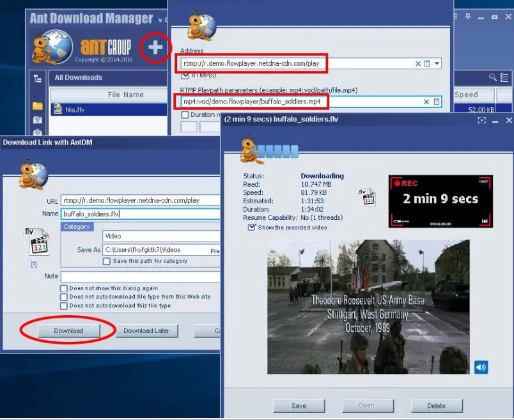The height and width of the screenshot is (420, 514).
Task: Click the file icon beside hks.flv
Action: 58,109
